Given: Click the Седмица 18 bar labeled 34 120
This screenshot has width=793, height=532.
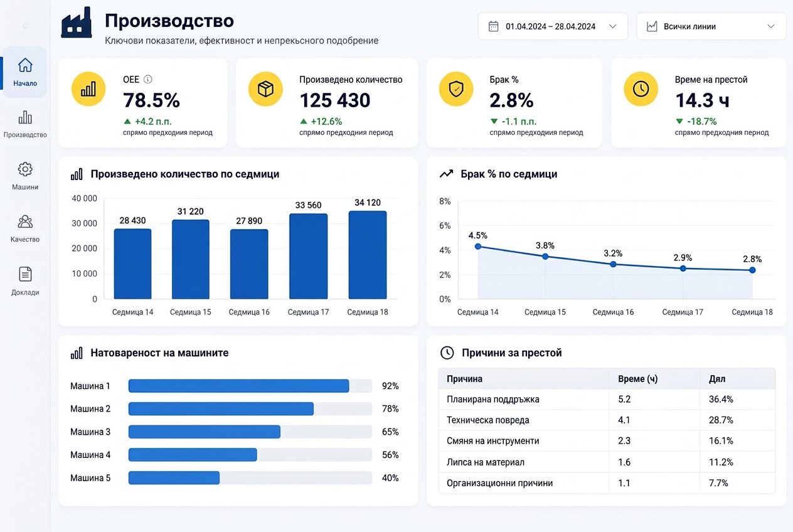Looking at the screenshot, I should point(368,255).
